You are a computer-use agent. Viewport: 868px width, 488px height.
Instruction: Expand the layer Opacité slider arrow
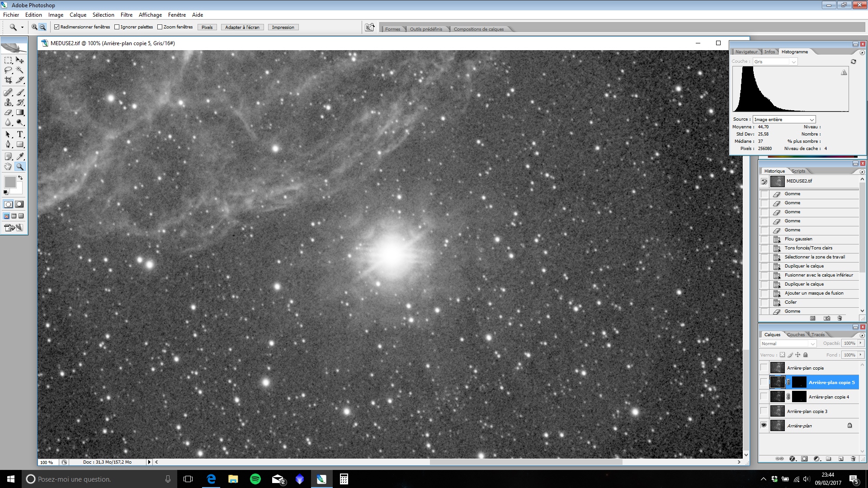coord(861,343)
